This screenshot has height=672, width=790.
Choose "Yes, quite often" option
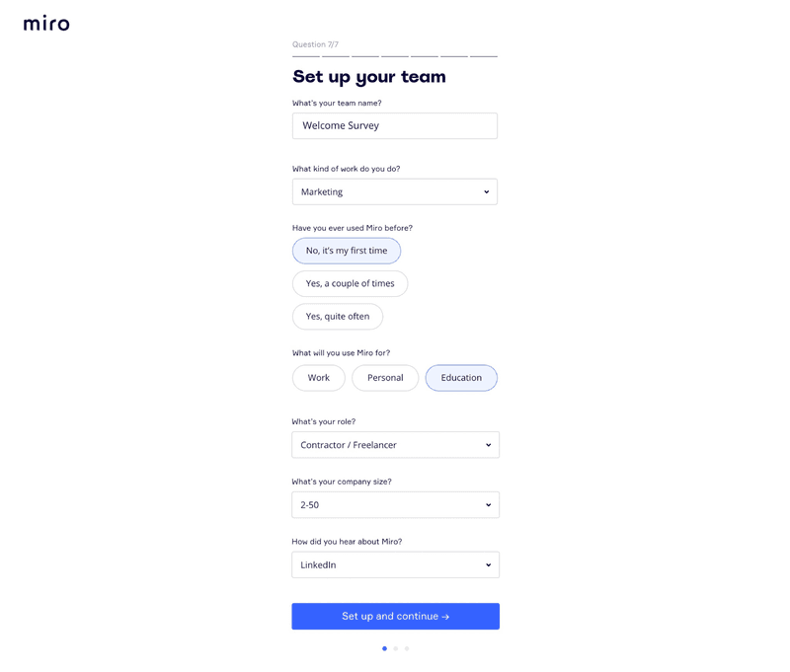pyautogui.click(x=337, y=317)
